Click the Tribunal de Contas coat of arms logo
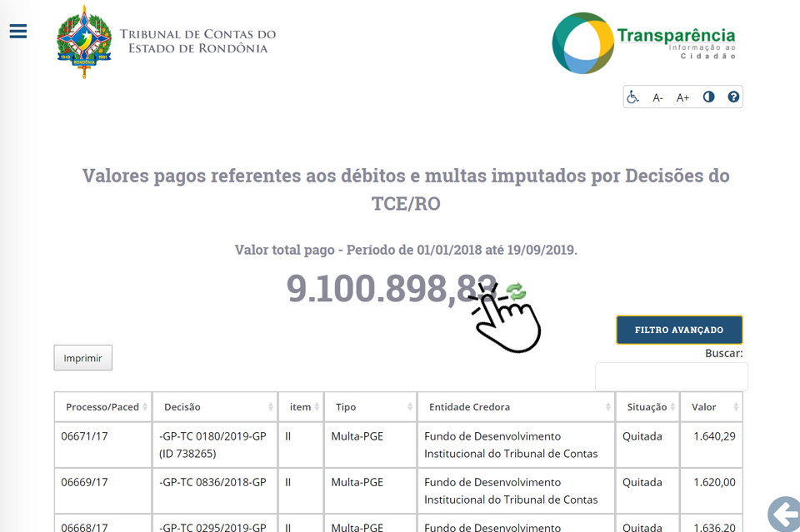This screenshot has width=800, height=532. pyautogui.click(x=83, y=41)
